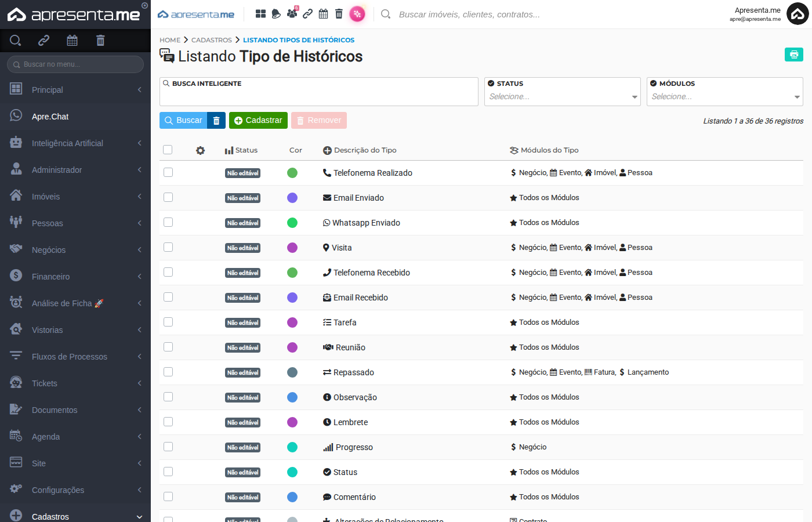Click the Configurações gears icon in sidebar
The height and width of the screenshot is (522, 812).
(x=16, y=489)
